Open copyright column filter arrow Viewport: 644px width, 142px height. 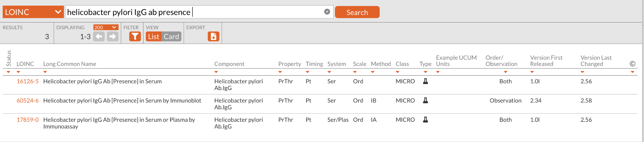click(x=632, y=72)
